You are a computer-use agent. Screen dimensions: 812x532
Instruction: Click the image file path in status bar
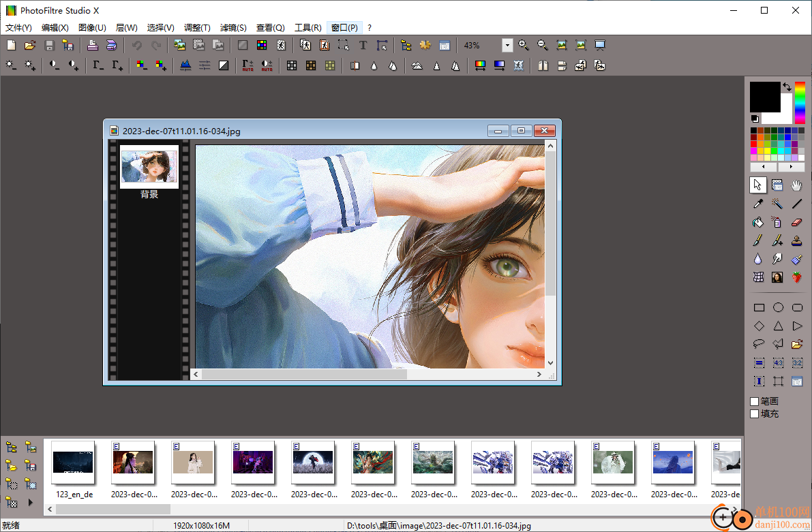coord(438,525)
